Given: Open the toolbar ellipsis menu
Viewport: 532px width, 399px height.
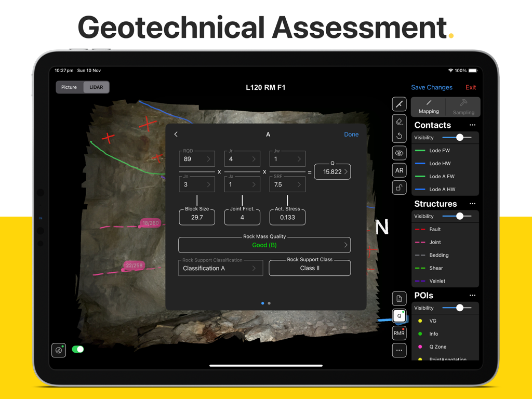Looking at the screenshot, I should [399, 350].
